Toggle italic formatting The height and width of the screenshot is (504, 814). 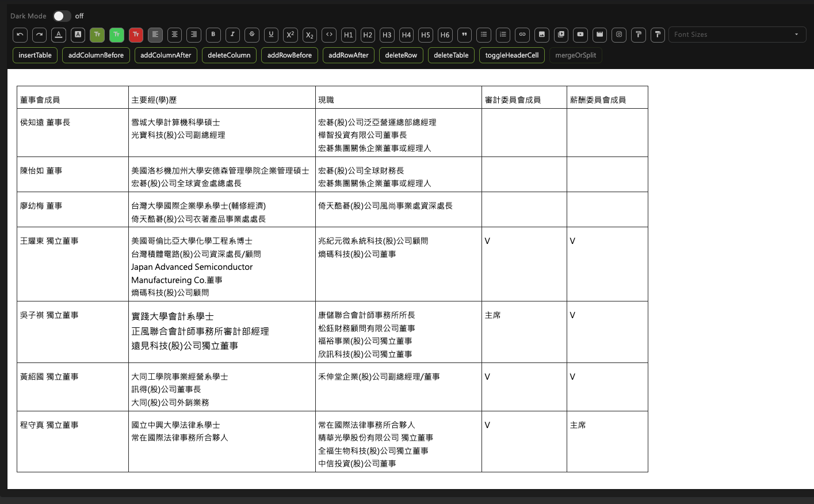[232, 35]
